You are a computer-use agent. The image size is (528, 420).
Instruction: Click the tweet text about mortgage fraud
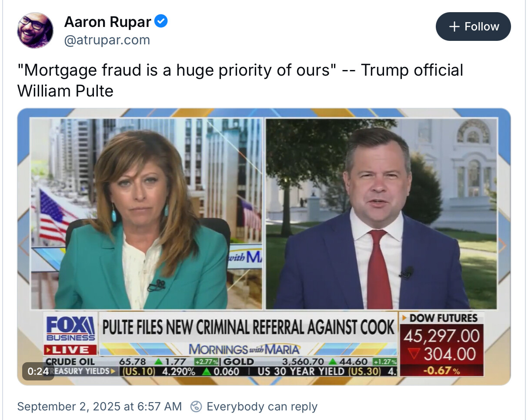click(240, 80)
